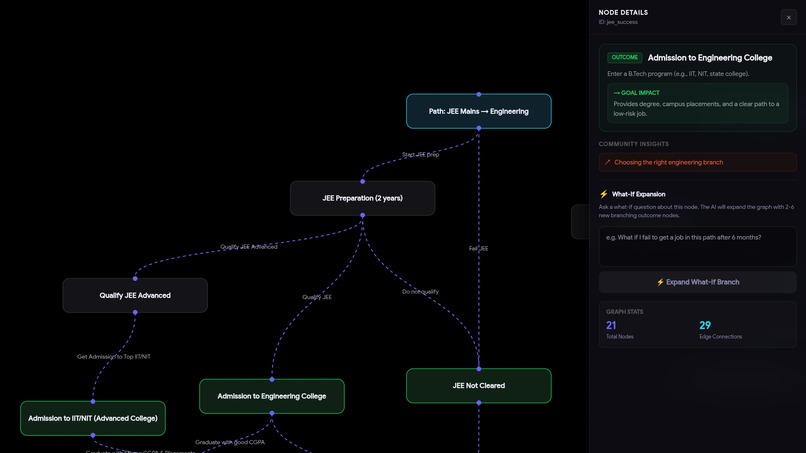806x453 pixels.
Task: Select the 'Path: JEE Mains → Engineering' node
Action: [x=479, y=111]
